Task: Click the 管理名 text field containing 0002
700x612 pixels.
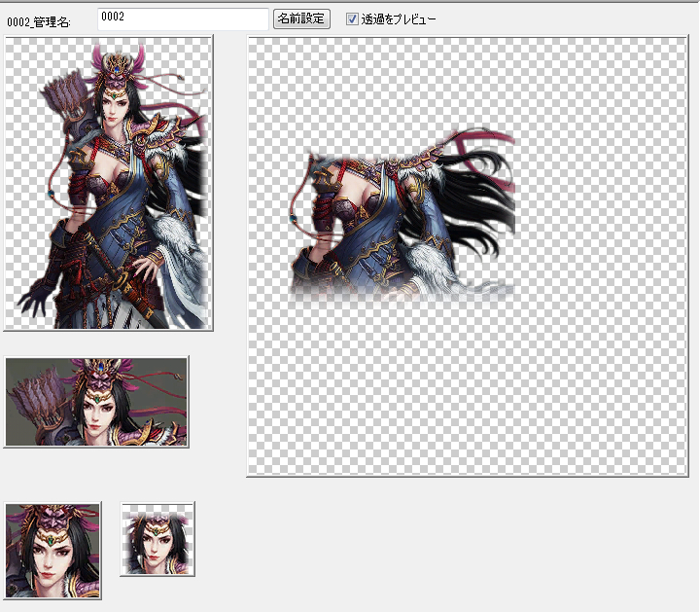Action: point(183,19)
